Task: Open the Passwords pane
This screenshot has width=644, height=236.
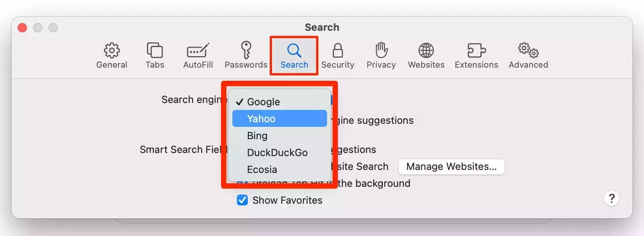Action: (246, 55)
